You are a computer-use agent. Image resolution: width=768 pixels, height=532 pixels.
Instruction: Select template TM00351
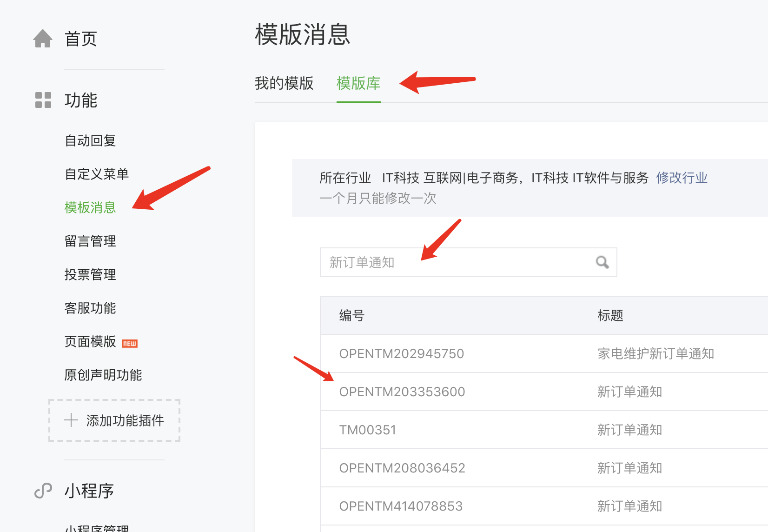368,430
